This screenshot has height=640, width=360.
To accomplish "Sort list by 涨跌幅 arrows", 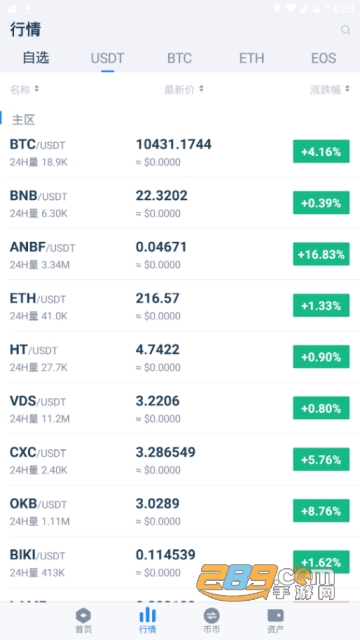I will click(x=347, y=89).
